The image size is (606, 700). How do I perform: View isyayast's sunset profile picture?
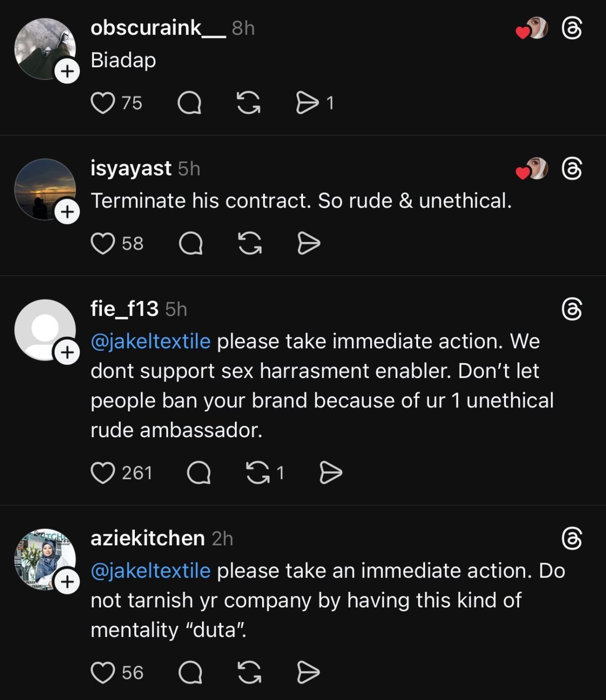point(42,188)
